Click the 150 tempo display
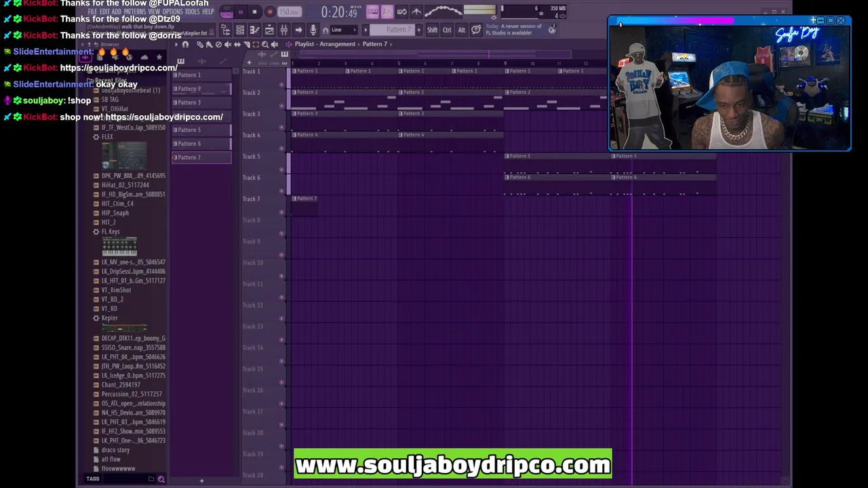The image size is (868, 488). point(290,12)
